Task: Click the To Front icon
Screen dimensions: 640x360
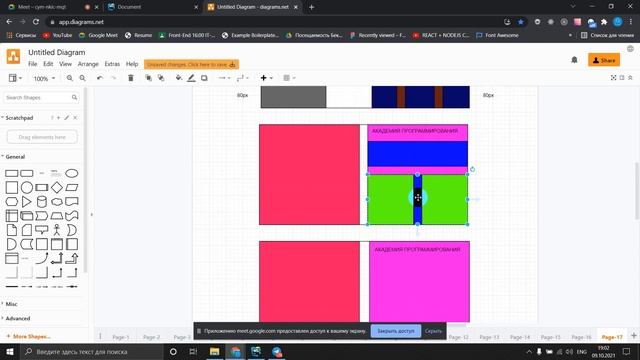Action: pyautogui.click(x=149, y=78)
